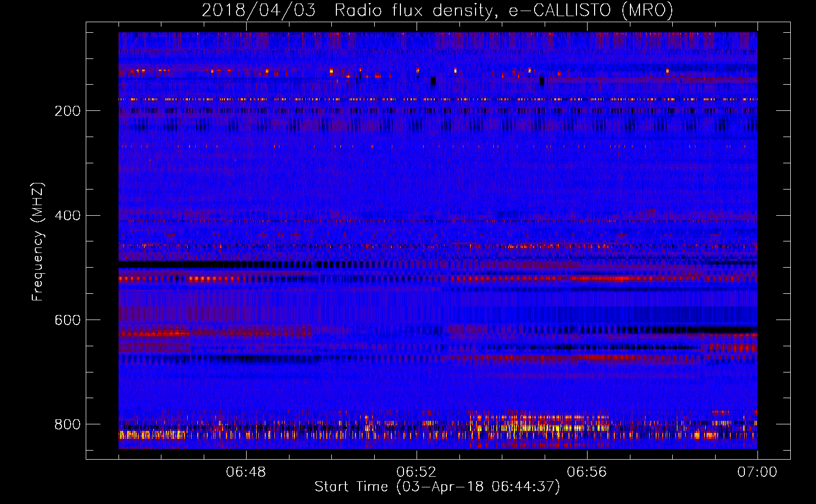The width and height of the screenshot is (816, 504).
Task: Click the "Frequency (MHZ)" axis label
Action: pos(38,241)
